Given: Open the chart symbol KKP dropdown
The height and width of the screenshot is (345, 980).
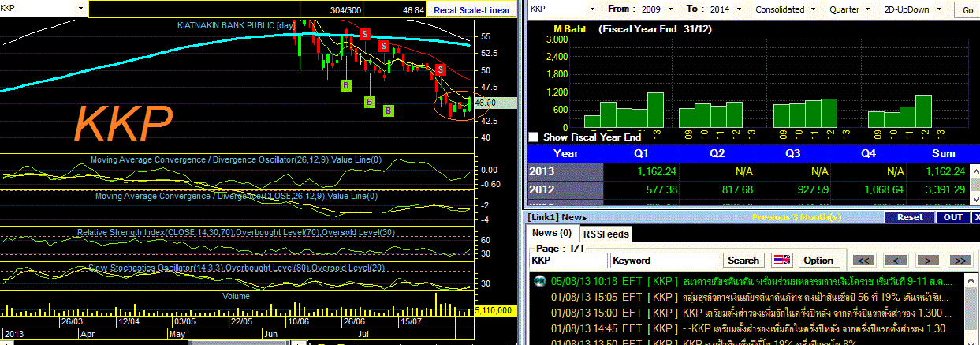Looking at the screenshot, I should (x=81, y=9).
